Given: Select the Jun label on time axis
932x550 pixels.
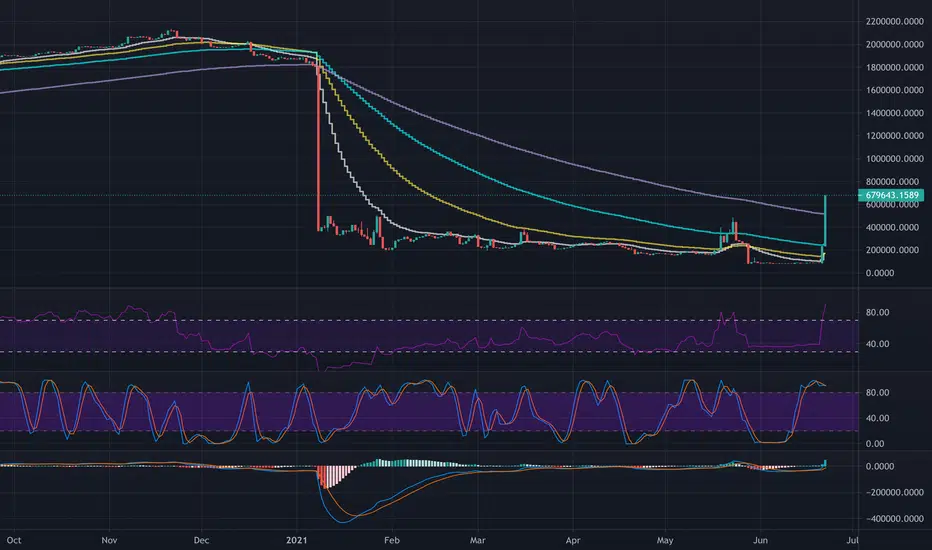Looking at the screenshot, I should [760, 540].
